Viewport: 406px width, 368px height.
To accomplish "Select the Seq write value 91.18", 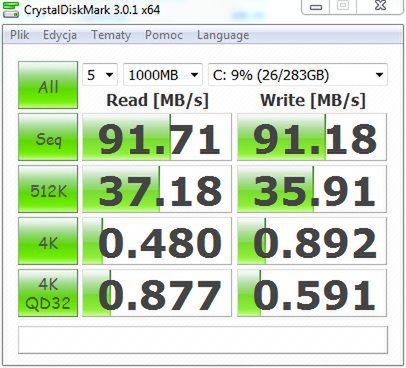I will point(312,137).
